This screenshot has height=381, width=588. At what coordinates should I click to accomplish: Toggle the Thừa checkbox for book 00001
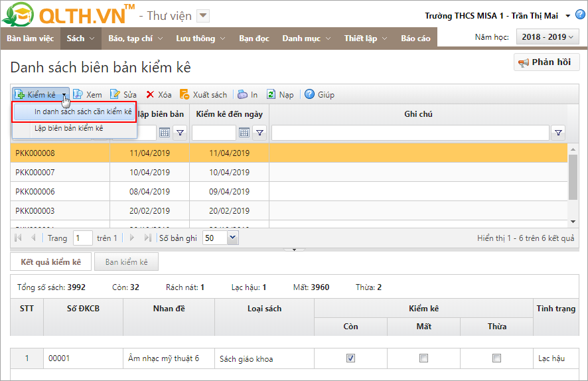(496, 358)
